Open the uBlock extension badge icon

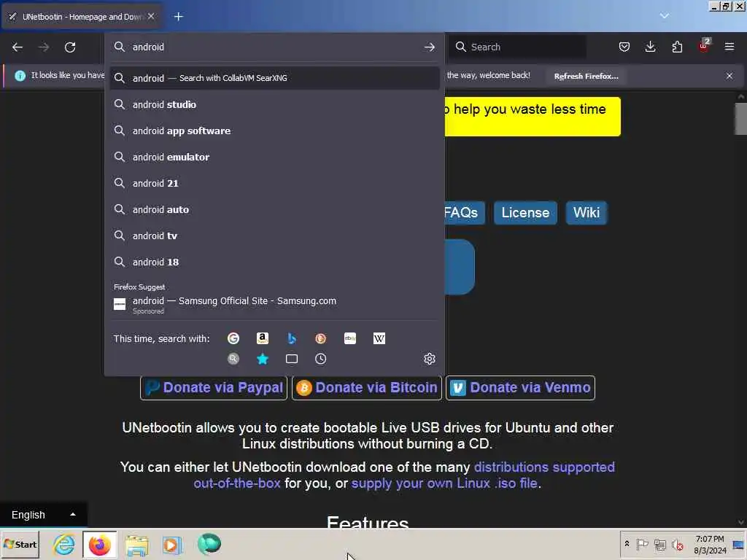(704, 46)
